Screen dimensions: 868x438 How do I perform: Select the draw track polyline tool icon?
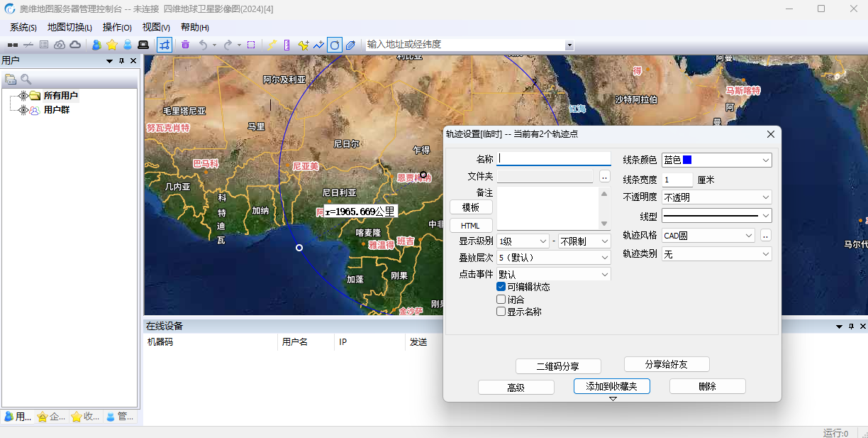[318, 45]
